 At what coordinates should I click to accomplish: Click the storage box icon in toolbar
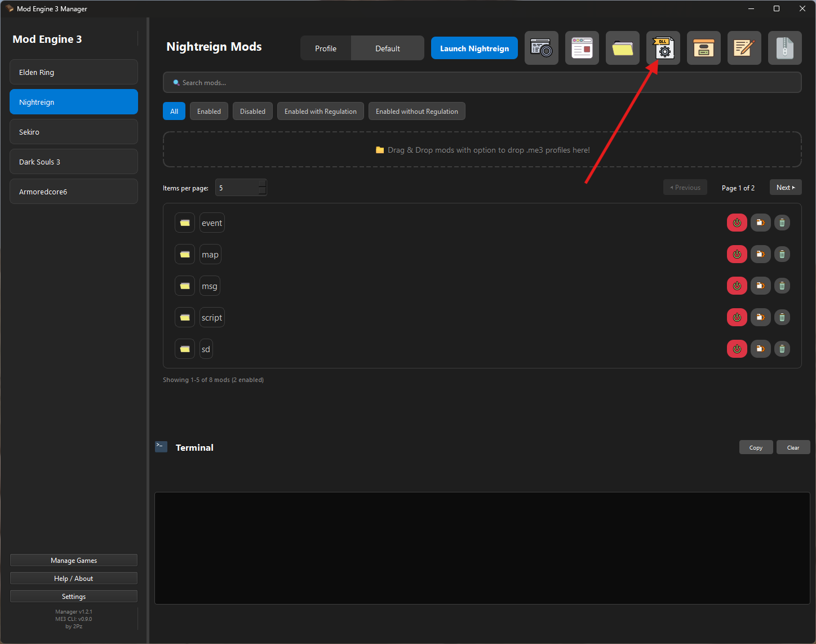(x=704, y=48)
